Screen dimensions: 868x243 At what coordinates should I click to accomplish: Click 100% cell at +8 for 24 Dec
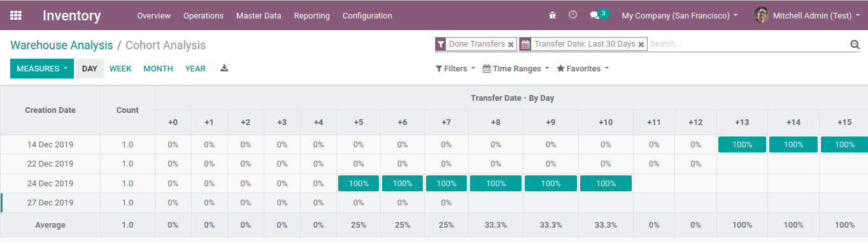(495, 184)
